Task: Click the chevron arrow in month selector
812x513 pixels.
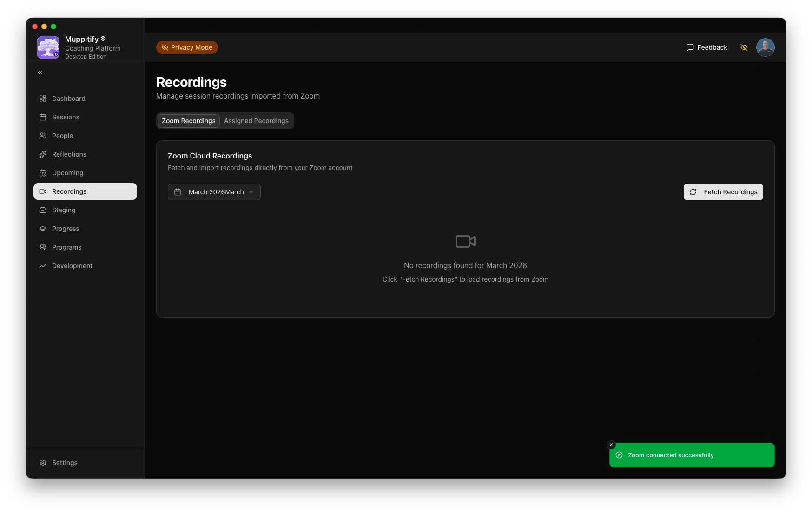Action: pyautogui.click(x=251, y=192)
